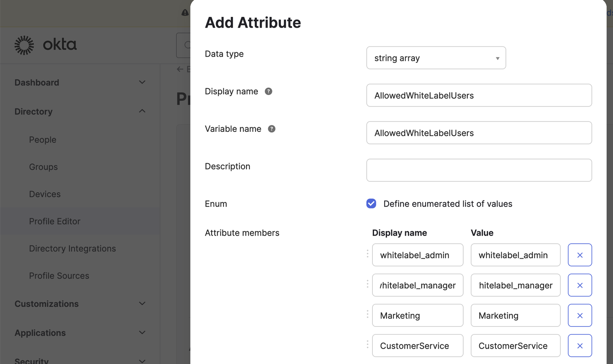
Task: Edit the CustomerService value field
Action: [x=515, y=346]
